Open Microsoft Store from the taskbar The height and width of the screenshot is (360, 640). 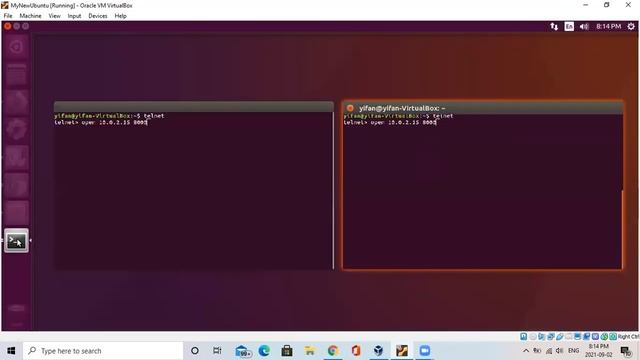pyautogui.click(x=287, y=351)
